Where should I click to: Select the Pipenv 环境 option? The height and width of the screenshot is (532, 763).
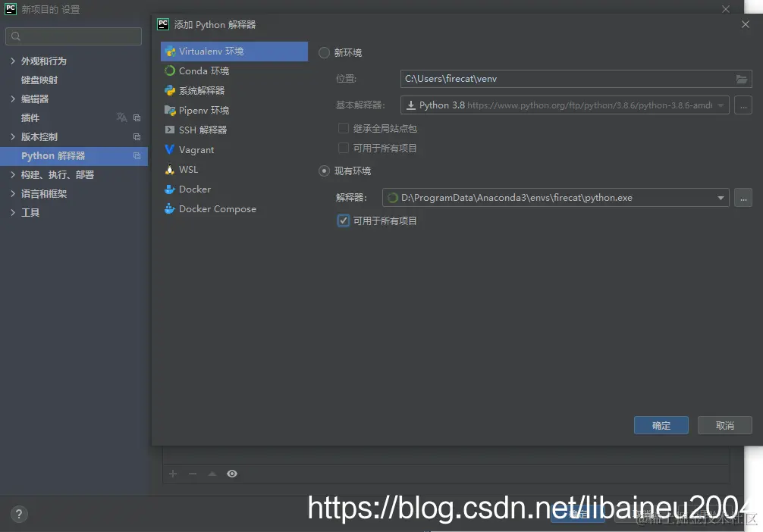(x=234, y=111)
